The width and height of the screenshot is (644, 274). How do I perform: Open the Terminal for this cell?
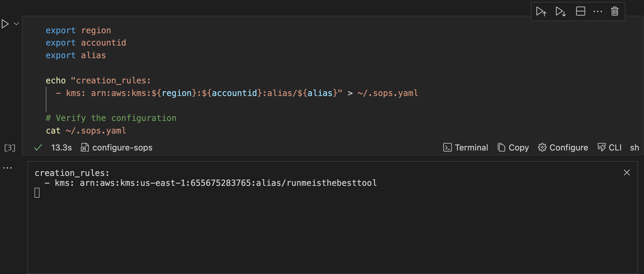466,148
